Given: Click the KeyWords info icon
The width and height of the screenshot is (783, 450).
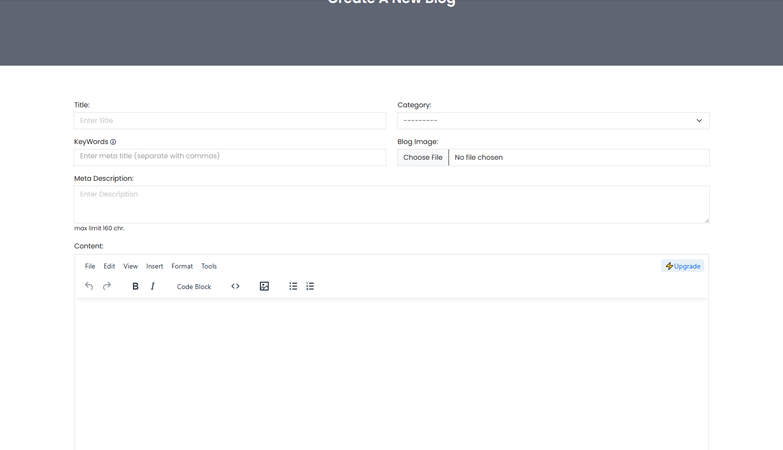Looking at the screenshot, I should [113, 142].
